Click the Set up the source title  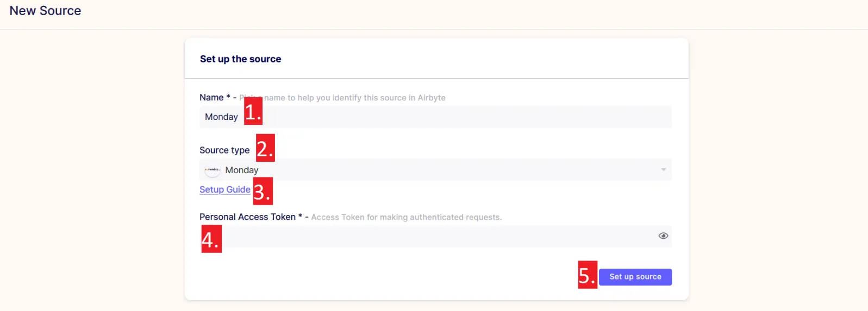[x=240, y=59]
